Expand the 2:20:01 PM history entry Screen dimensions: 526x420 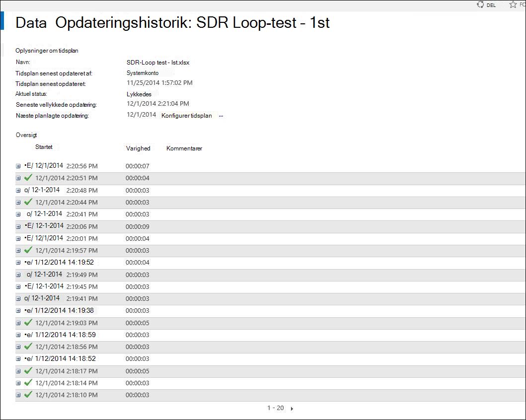(18, 239)
